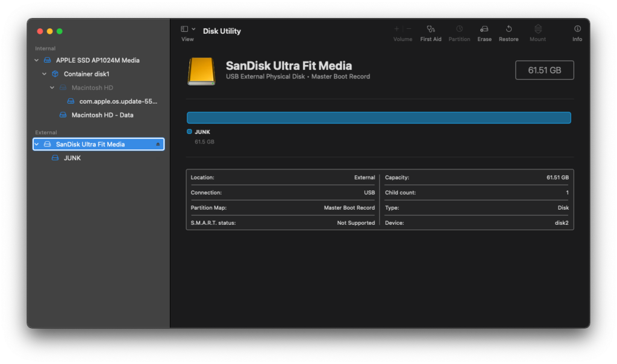617x364 pixels.
Task: Collapse the Container disk1 item
Action: pos(44,74)
